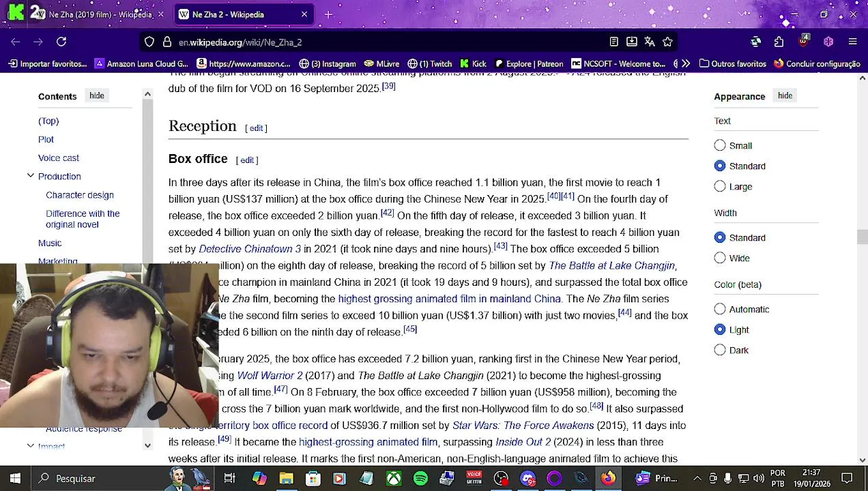Open the NCSOFT bookmark
868x491 pixels.
[618, 63]
